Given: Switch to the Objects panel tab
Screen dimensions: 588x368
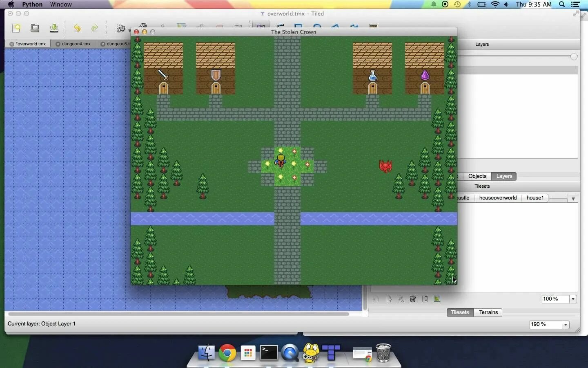Looking at the screenshot, I should [477, 176].
